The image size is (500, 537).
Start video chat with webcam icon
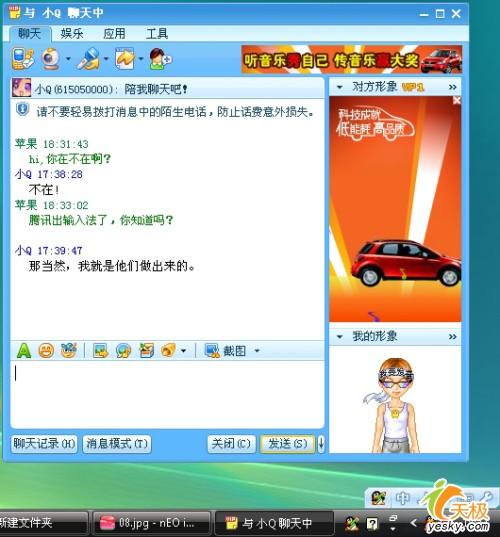click(x=51, y=59)
